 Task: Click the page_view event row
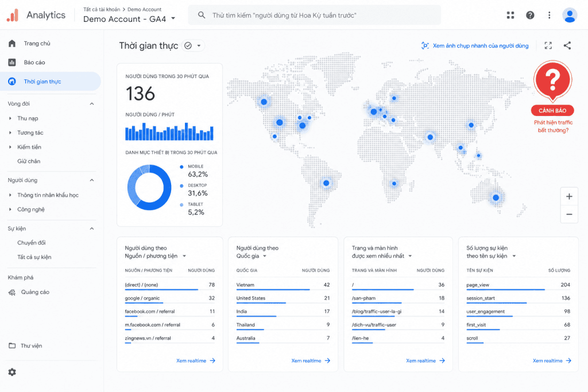(x=519, y=285)
